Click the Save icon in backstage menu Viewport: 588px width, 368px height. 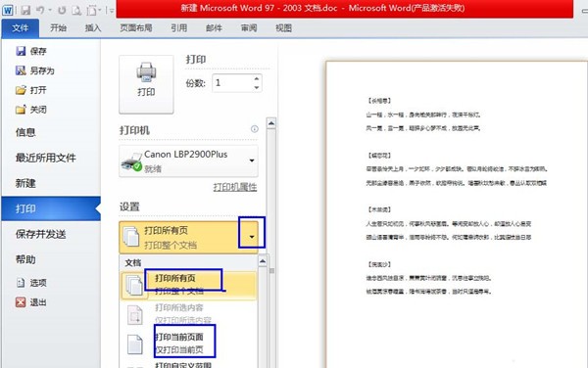(21, 51)
